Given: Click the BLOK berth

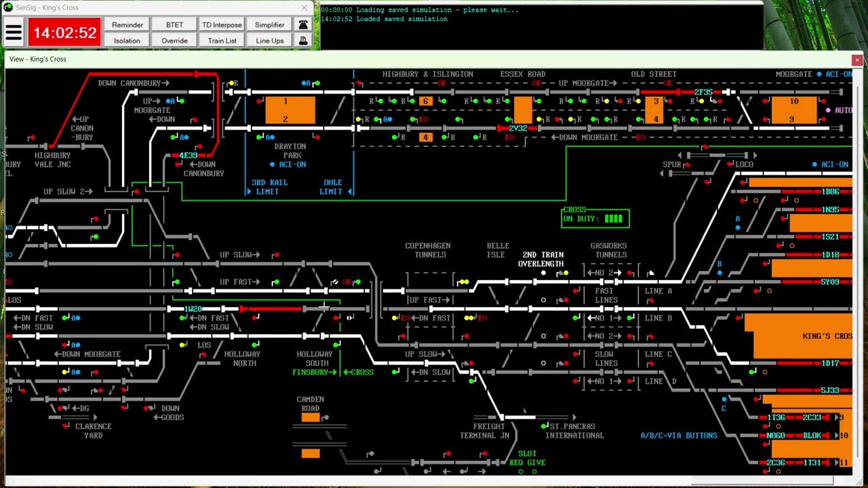Looking at the screenshot, I should (812, 436).
